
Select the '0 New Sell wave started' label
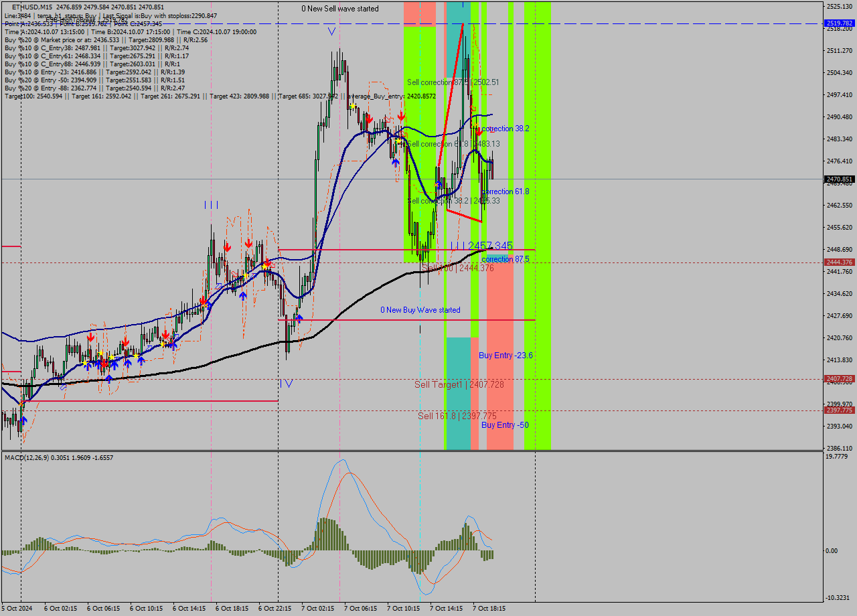pyautogui.click(x=339, y=9)
